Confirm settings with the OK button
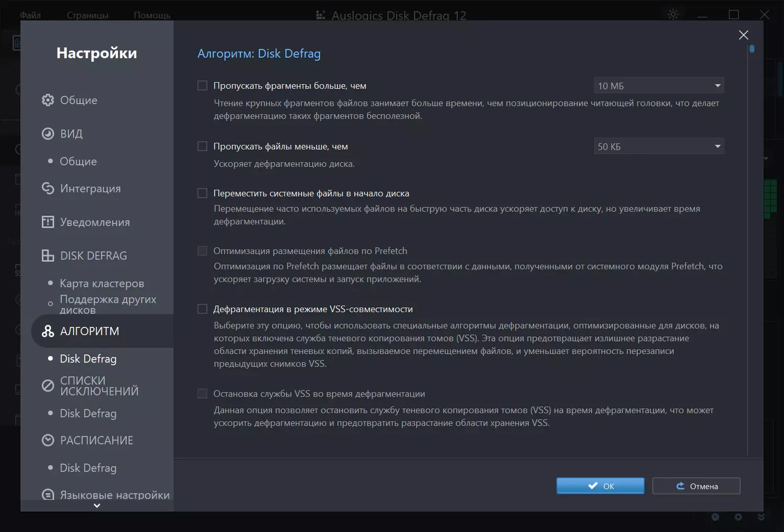 point(600,486)
